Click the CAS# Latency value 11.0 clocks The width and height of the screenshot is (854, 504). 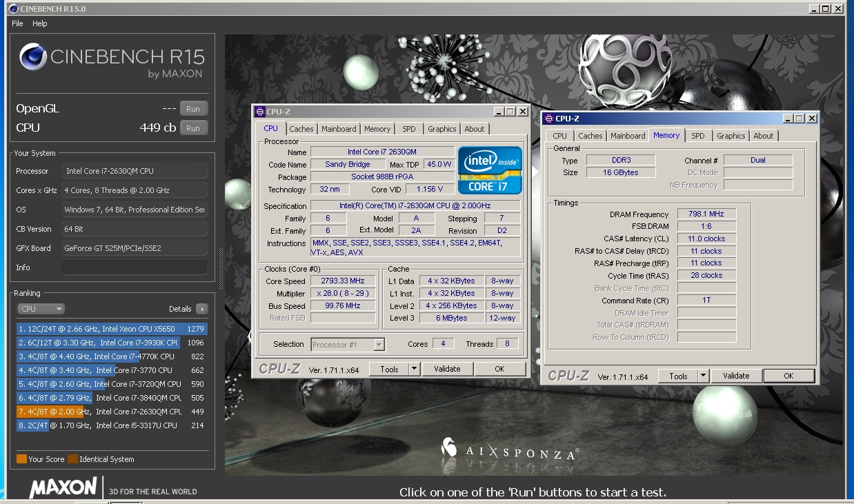point(706,239)
